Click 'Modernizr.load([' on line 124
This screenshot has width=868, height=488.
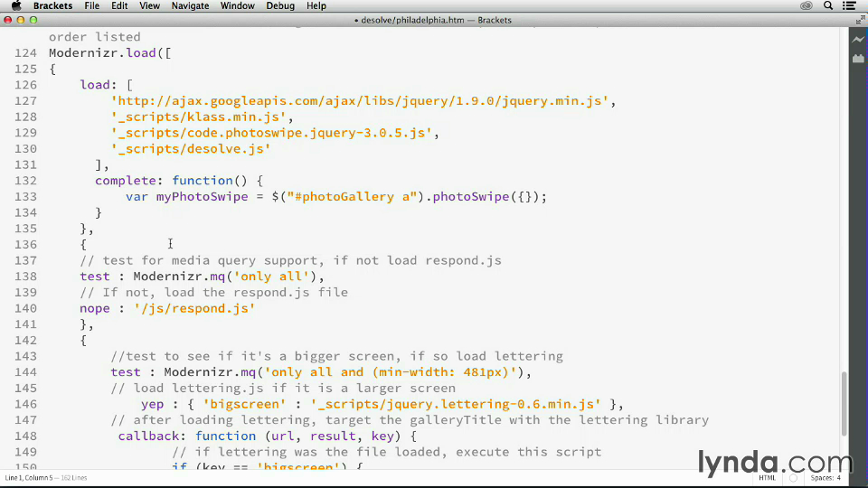(110, 53)
